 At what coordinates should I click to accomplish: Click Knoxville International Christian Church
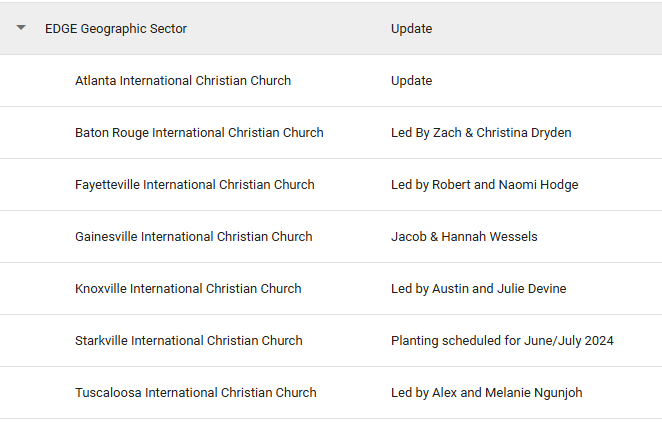(188, 289)
